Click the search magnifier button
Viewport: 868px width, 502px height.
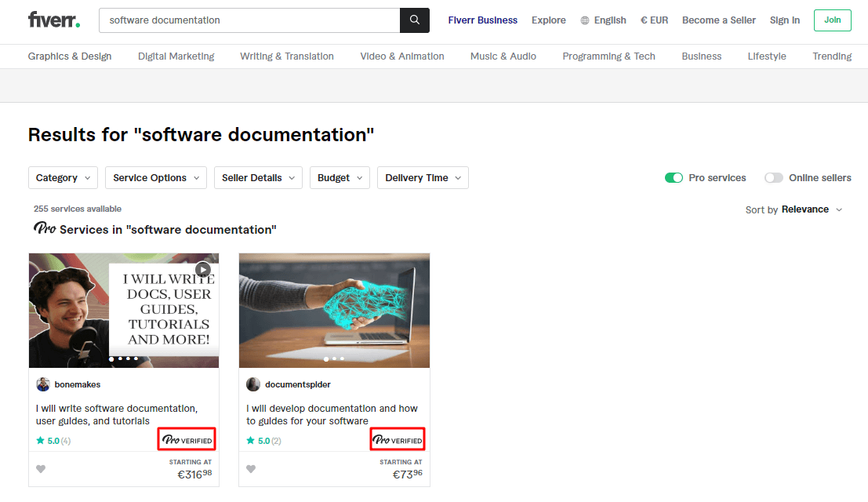point(414,20)
